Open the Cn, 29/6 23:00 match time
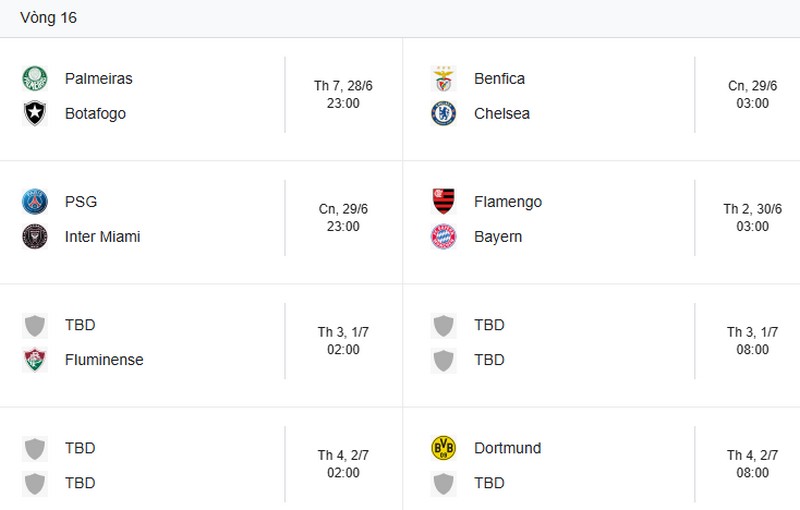 pos(343,218)
